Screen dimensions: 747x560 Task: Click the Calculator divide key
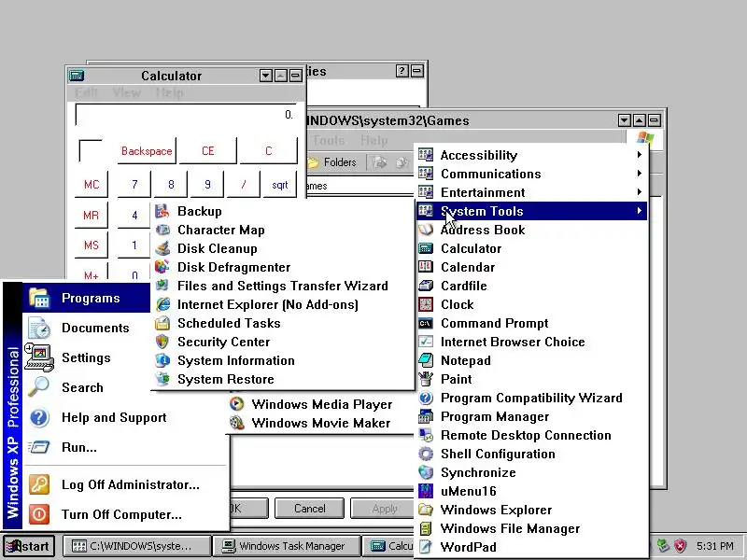[x=244, y=184]
